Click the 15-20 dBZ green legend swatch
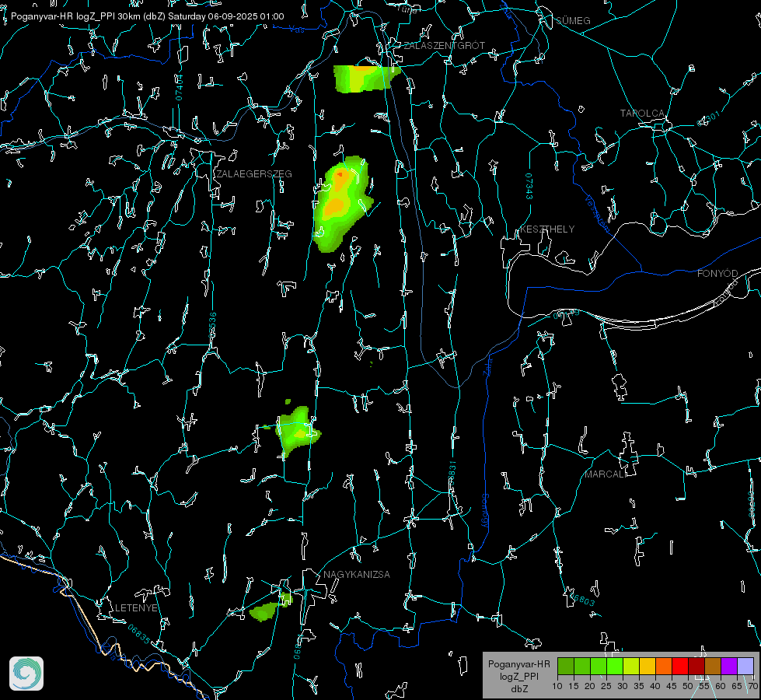The image size is (761, 700). pos(582,666)
